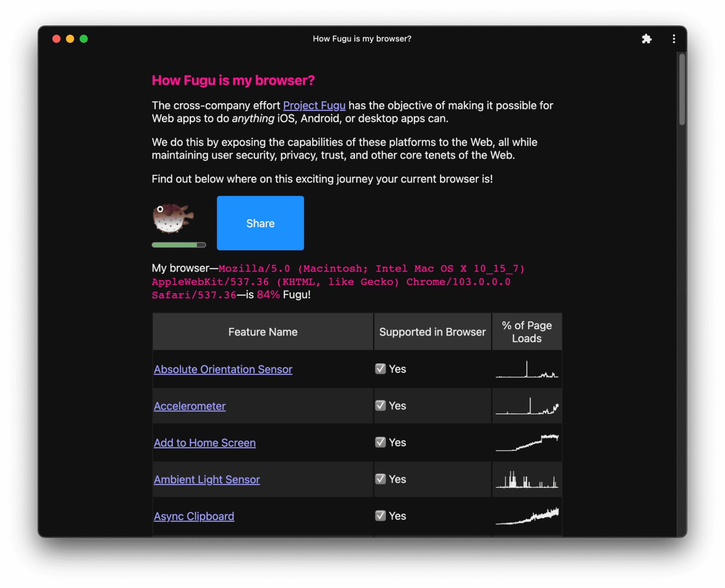Expand the % of Page Loads column
Image resolution: width=725 pixels, height=588 pixels.
(528, 331)
